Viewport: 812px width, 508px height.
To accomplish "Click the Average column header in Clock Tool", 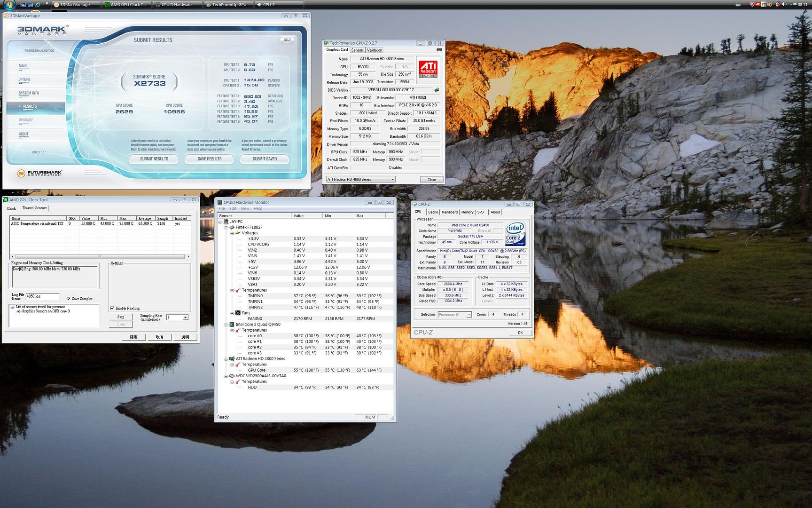I will coord(146,218).
